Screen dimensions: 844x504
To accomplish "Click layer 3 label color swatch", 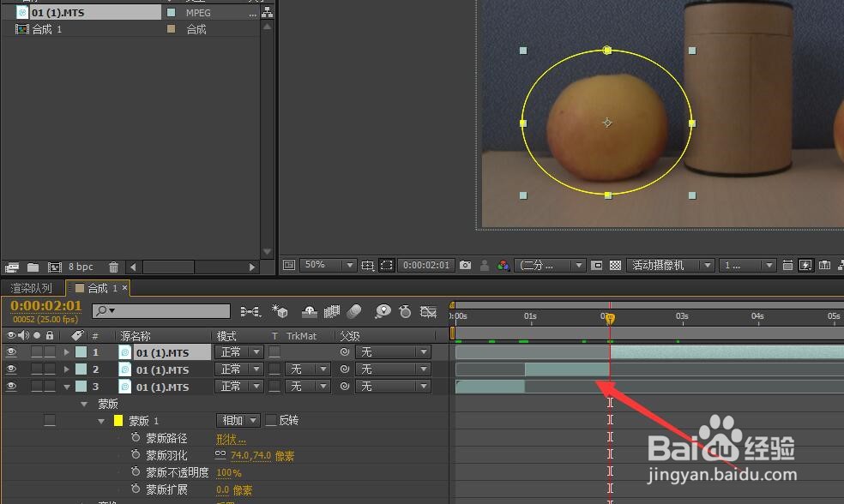I will click(x=81, y=387).
